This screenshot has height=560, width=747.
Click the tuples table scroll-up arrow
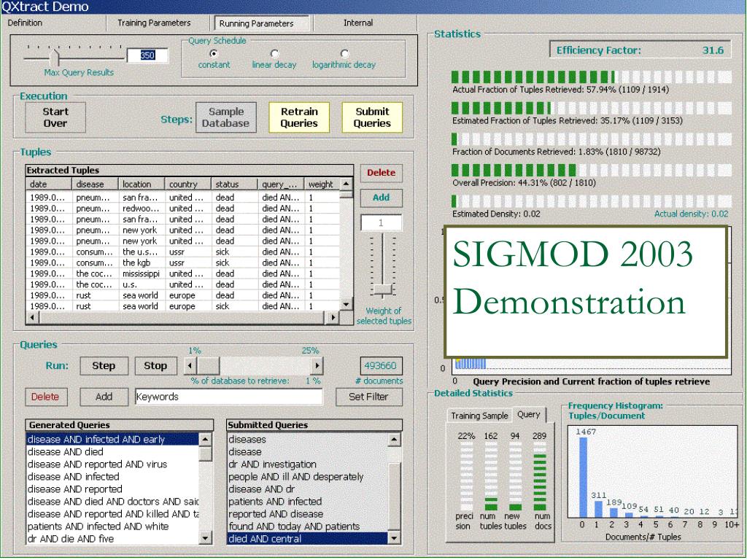[x=347, y=184]
